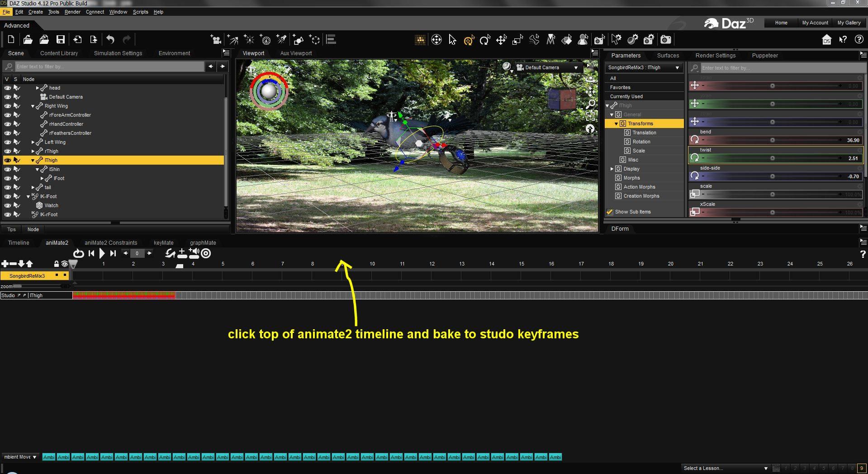The width and height of the screenshot is (868, 474).
Task: Toggle visibility of the head node
Action: point(8,88)
